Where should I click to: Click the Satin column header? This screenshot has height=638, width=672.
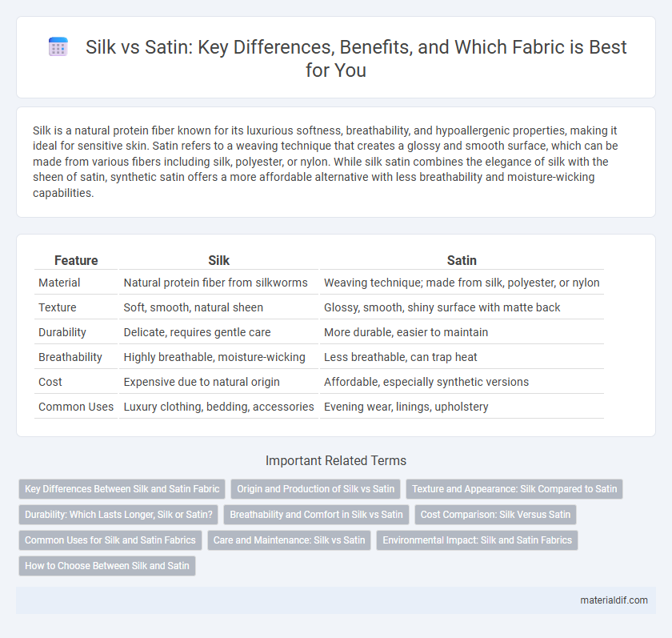[x=462, y=260]
